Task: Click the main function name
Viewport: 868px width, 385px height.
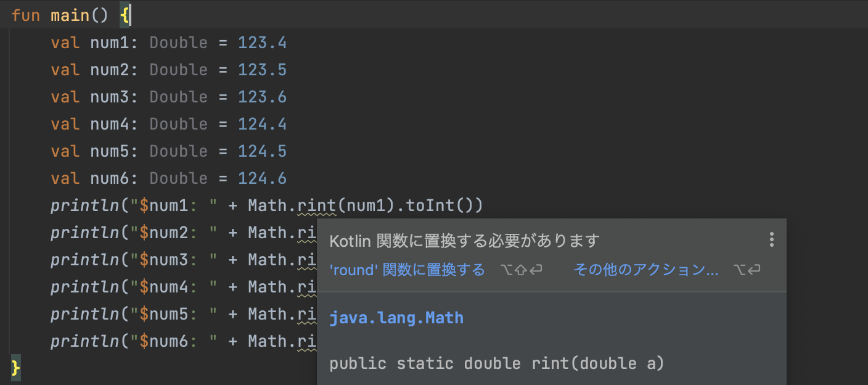Action: [70, 14]
